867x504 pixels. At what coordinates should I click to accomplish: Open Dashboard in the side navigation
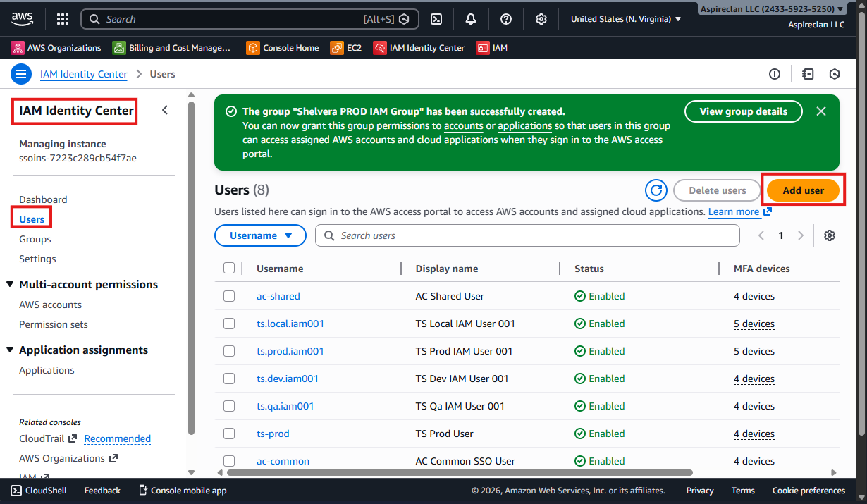tap(43, 199)
